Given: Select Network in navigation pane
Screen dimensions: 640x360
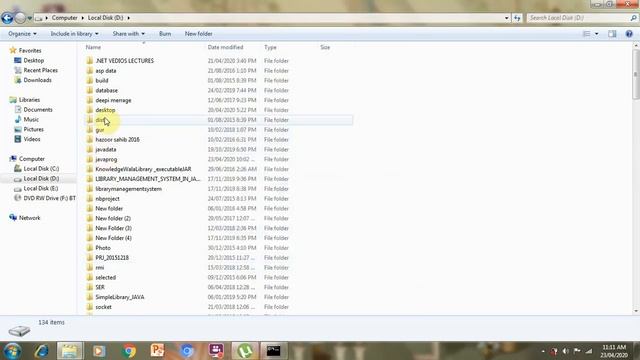Looking at the screenshot, I should (x=29, y=218).
